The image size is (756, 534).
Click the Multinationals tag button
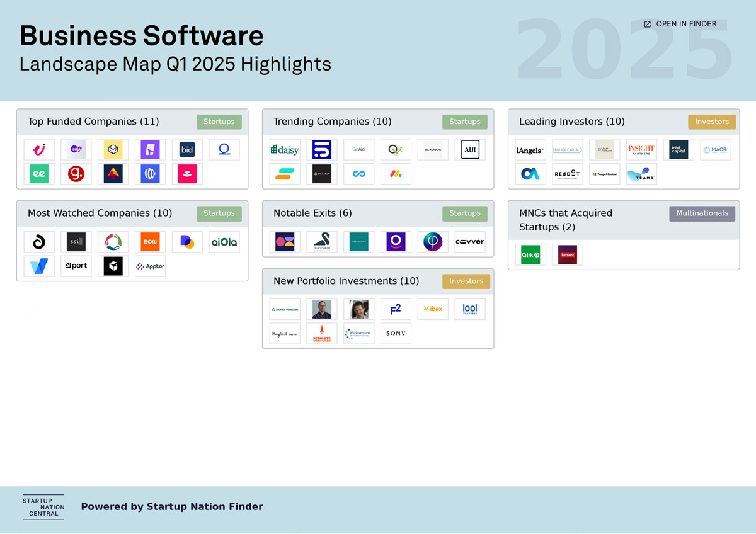click(702, 213)
